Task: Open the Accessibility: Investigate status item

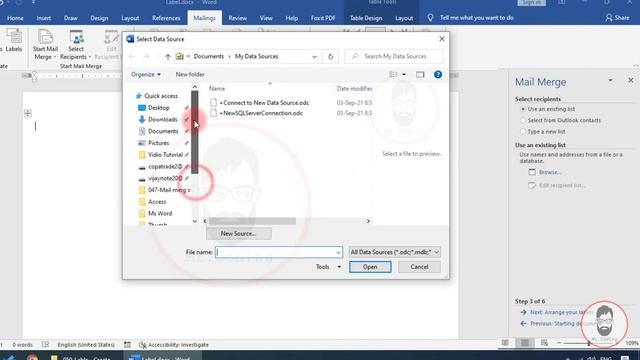Action: 174,345
